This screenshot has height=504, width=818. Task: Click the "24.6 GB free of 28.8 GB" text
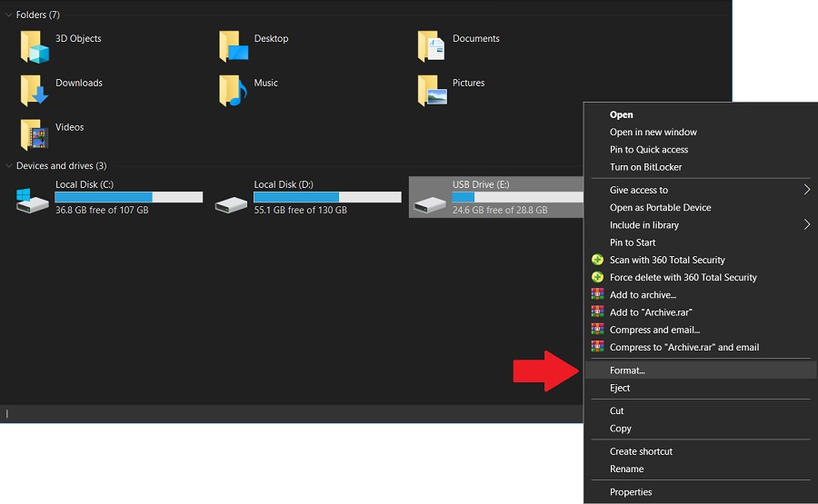[500, 210]
